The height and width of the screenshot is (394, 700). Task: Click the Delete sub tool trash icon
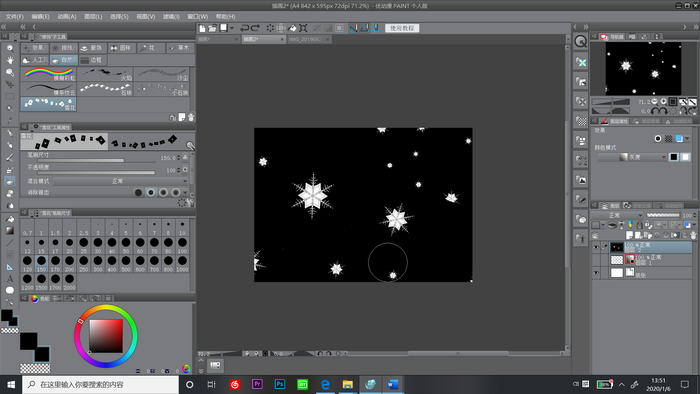click(191, 117)
